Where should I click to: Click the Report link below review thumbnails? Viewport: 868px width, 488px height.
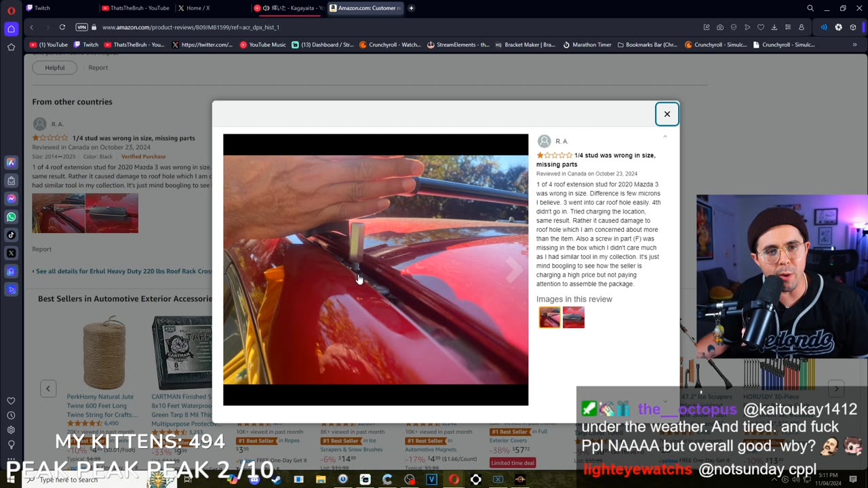[42, 249]
